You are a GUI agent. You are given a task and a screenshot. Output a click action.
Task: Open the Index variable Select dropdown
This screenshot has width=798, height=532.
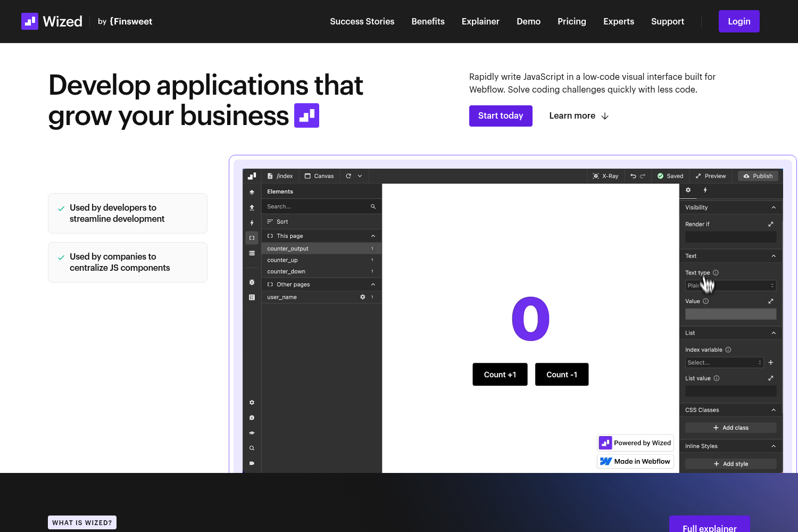725,363
